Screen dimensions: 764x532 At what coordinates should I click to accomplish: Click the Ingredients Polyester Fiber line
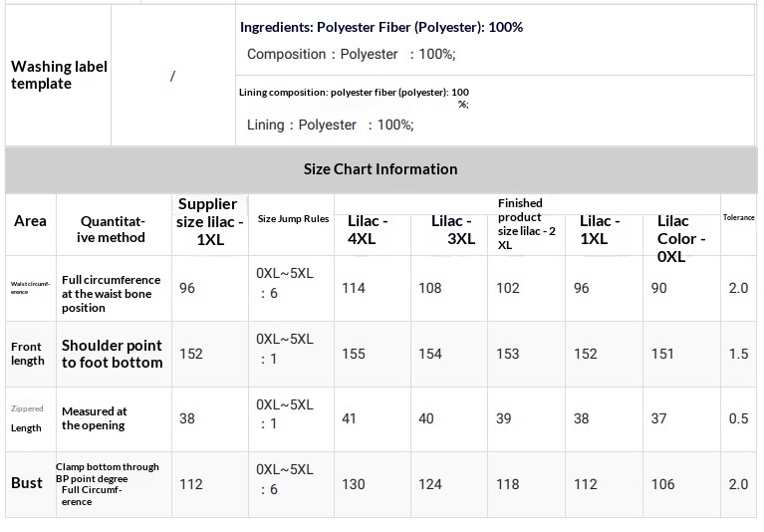pos(382,27)
